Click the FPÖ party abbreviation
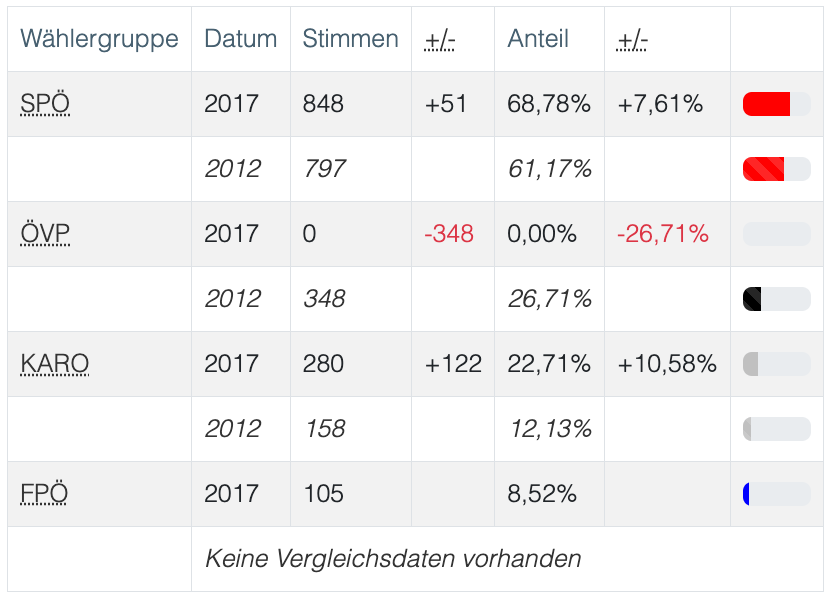The height and width of the screenshot is (599, 830). click(x=45, y=494)
